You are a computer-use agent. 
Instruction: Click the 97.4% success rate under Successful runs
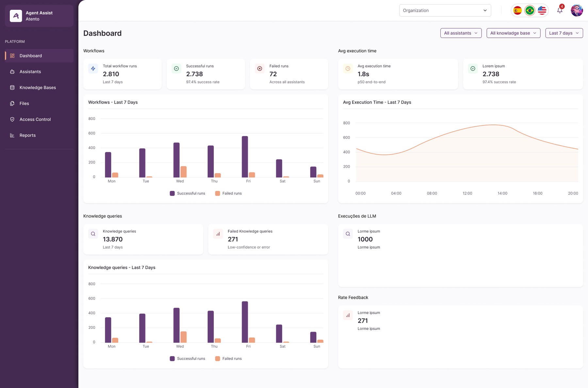pyautogui.click(x=203, y=82)
